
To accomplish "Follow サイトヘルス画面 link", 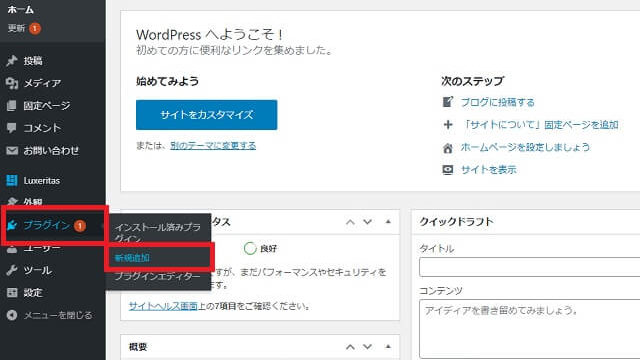I will point(163,306).
